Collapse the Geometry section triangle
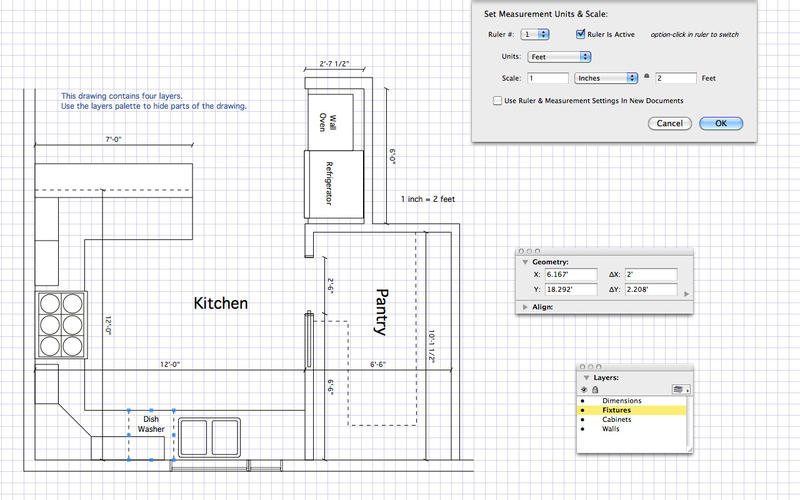The image size is (800, 500). point(523,261)
